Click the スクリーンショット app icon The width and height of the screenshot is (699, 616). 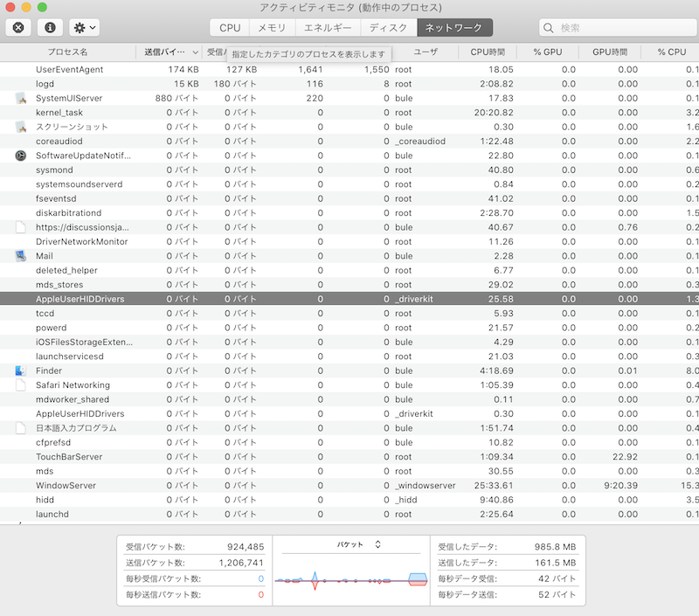[20, 127]
